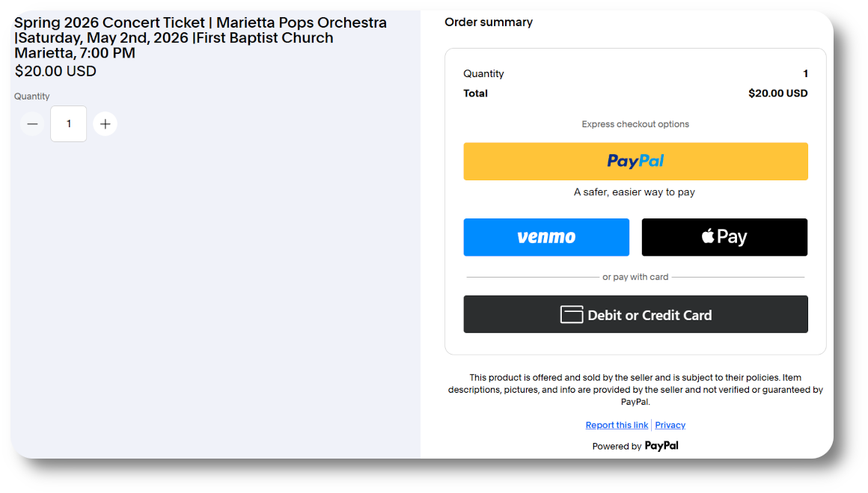Click the minus icon to decrease quantity

(x=31, y=123)
